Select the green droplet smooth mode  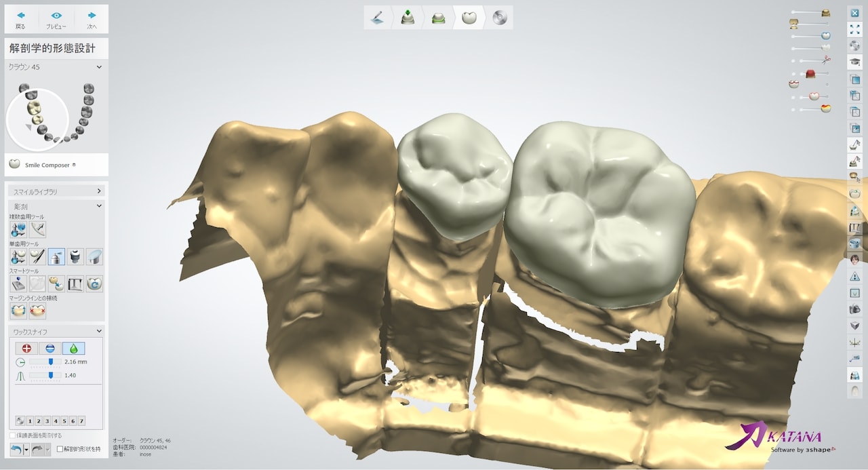point(73,348)
